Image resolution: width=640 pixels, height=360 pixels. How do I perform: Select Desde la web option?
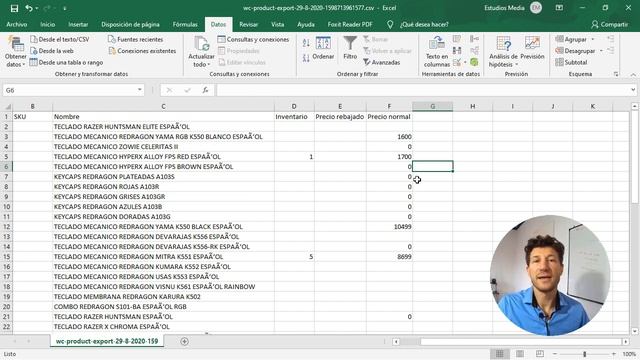(x=52, y=51)
